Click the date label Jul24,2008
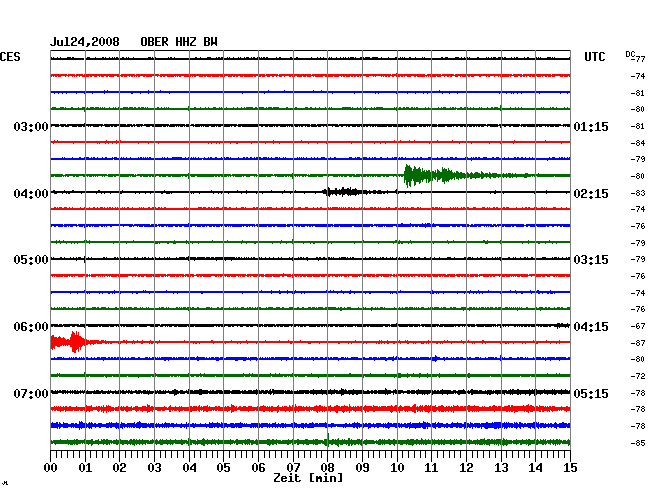 (x=85, y=42)
